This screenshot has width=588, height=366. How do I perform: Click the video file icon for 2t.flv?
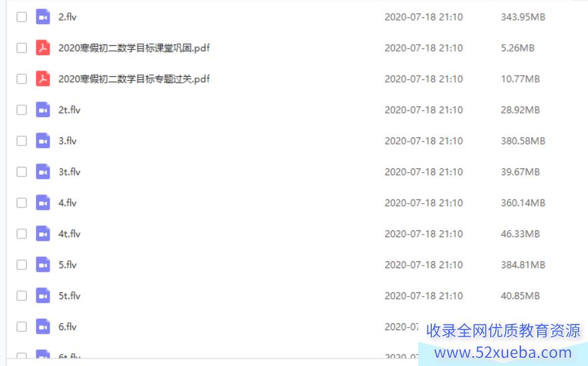[43, 110]
